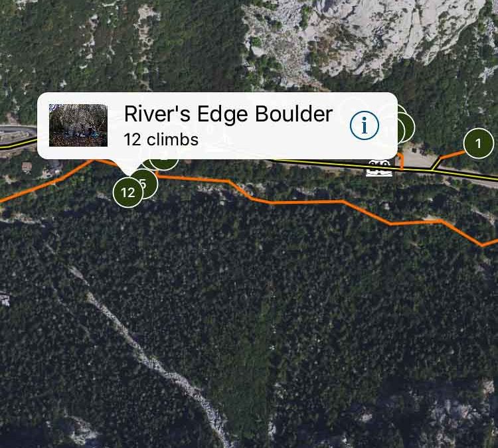The width and height of the screenshot is (498, 448).
Task: Select the hidden marker under the callout's bottom edge
Action: tap(163, 163)
